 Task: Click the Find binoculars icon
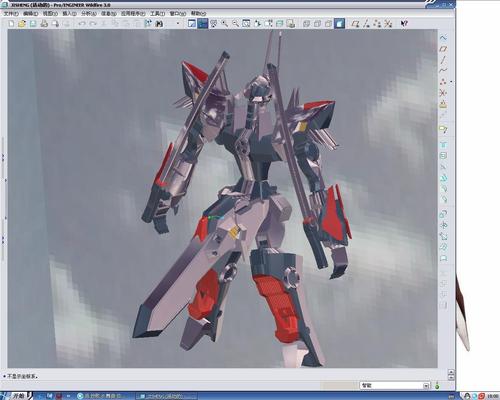159,24
